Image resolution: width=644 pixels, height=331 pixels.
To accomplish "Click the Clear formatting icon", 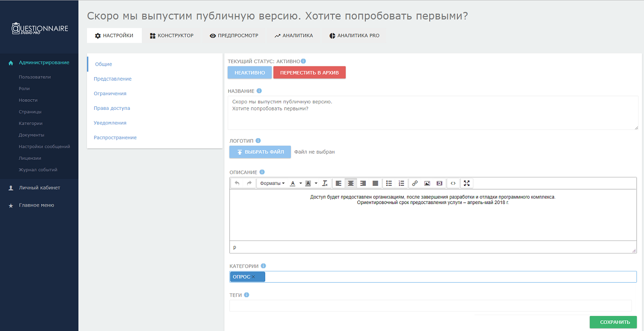I will (x=326, y=183).
